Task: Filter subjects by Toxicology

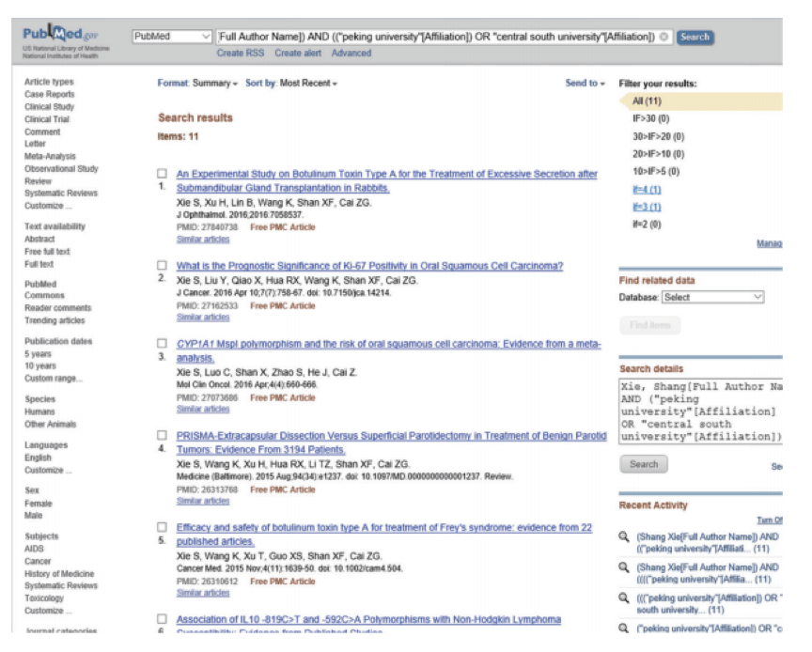Action: click(44, 598)
